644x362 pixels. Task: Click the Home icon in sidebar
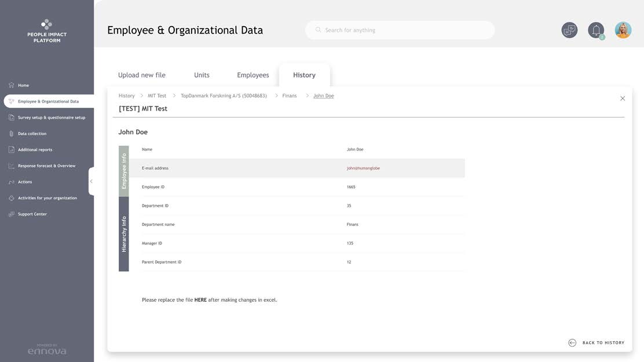(11, 85)
